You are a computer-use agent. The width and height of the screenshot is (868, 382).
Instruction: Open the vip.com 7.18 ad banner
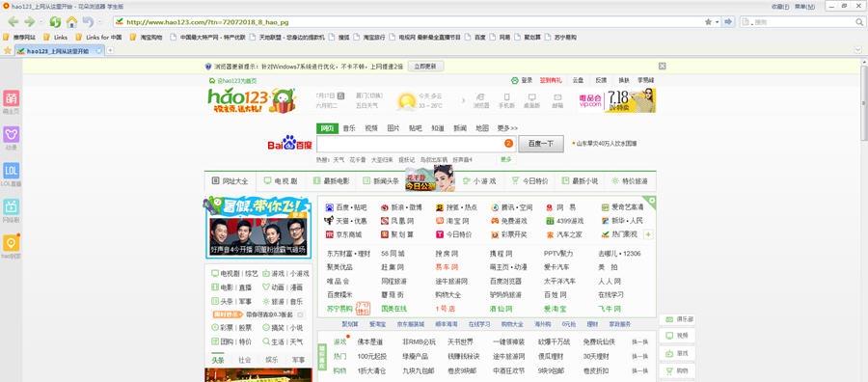pos(616,100)
